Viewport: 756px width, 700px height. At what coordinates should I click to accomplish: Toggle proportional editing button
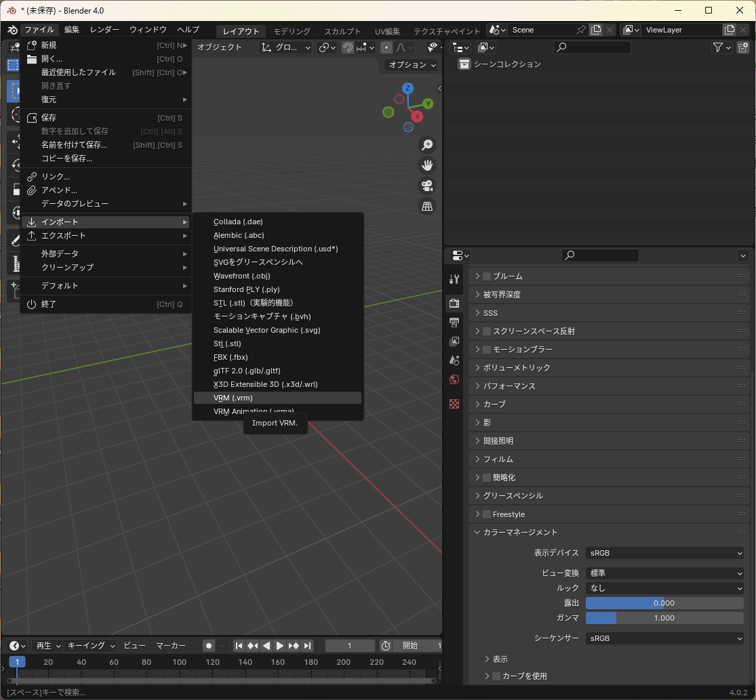[x=386, y=47]
